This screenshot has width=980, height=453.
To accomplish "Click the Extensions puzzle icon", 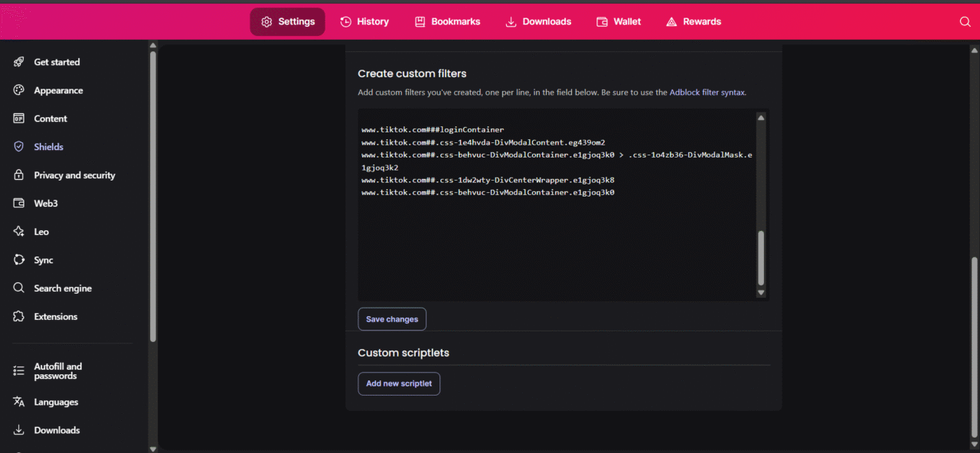I will 19,317.
